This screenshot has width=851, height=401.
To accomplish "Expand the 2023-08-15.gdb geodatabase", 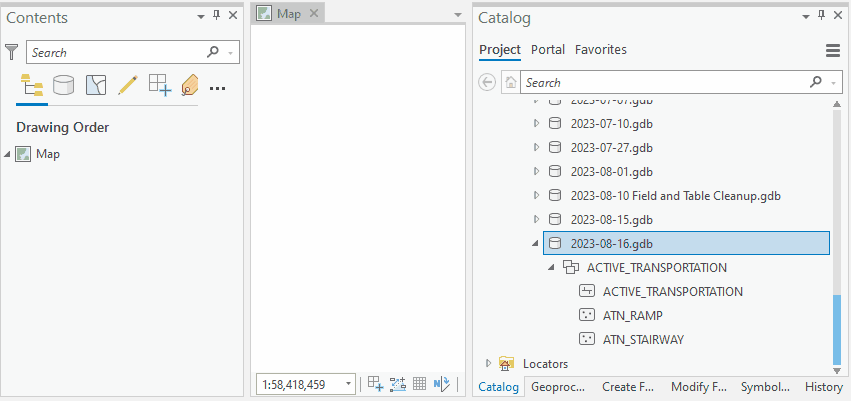I will [537, 219].
